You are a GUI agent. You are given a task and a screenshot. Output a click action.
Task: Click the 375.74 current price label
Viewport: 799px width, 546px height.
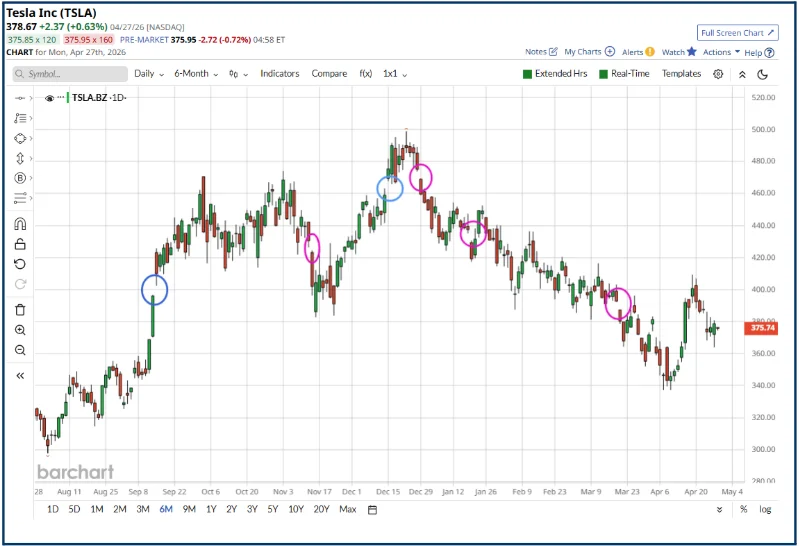[x=761, y=328]
